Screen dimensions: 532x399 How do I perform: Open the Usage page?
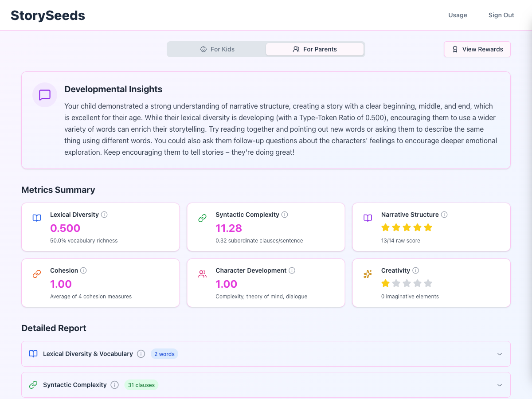click(x=458, y=15)
